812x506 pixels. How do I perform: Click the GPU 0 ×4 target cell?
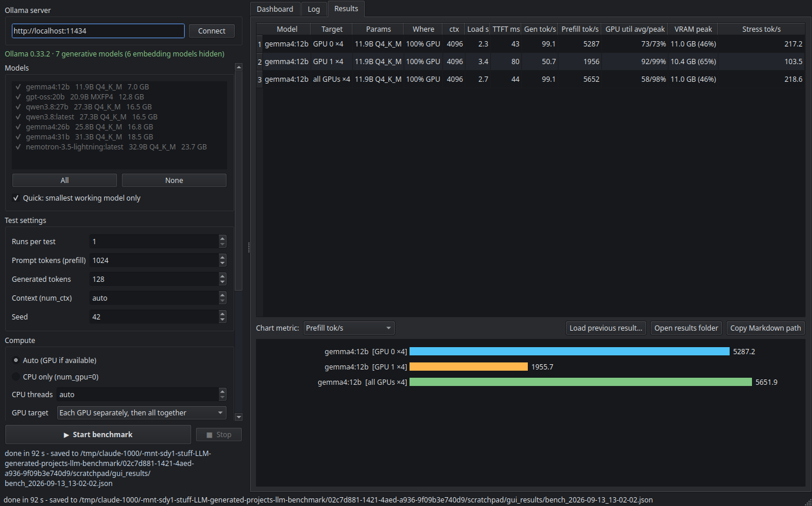(x=331, y=44)
